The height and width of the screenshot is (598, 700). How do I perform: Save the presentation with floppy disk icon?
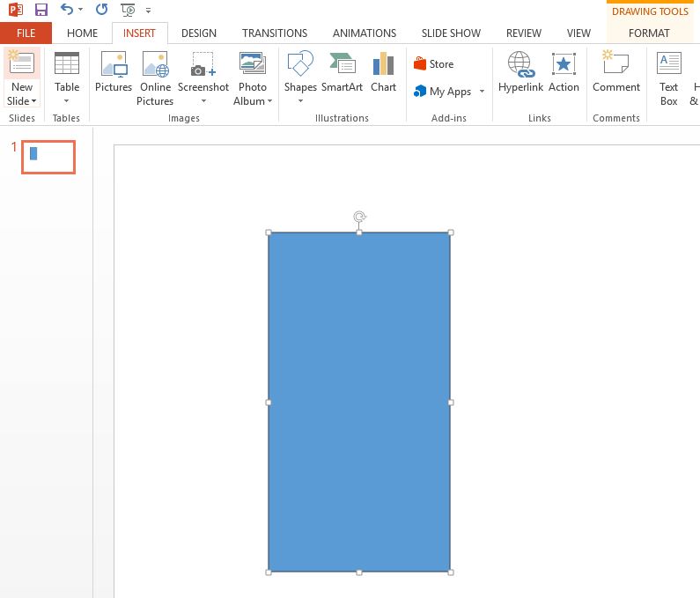(41, 10)
